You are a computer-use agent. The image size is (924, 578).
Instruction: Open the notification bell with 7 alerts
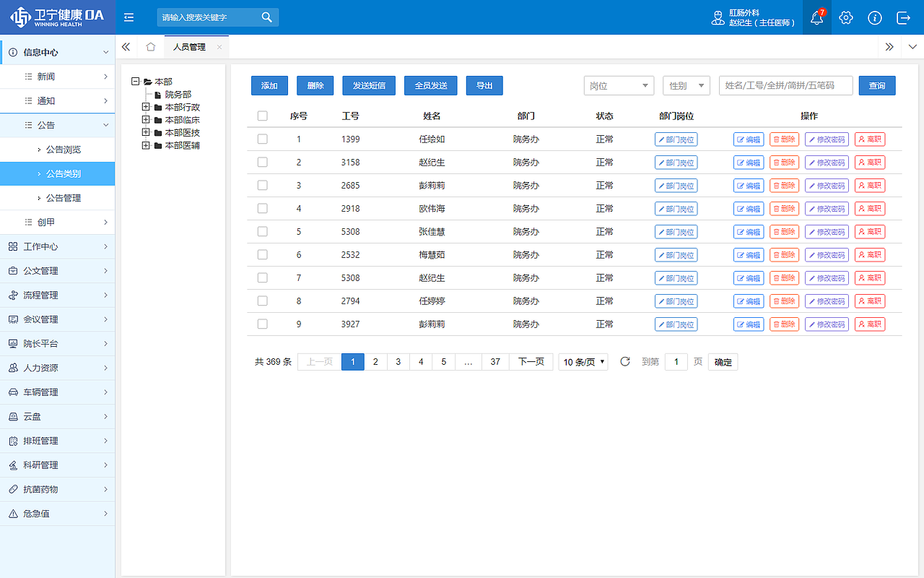coord(816,17)
